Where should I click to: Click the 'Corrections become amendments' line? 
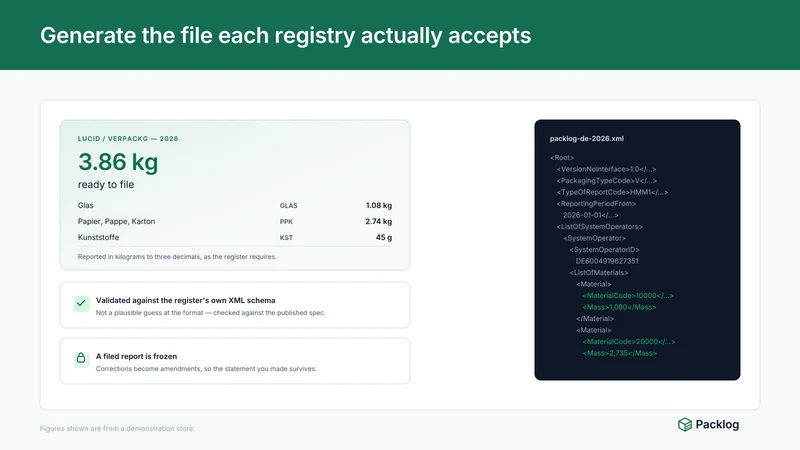point(206,369)
